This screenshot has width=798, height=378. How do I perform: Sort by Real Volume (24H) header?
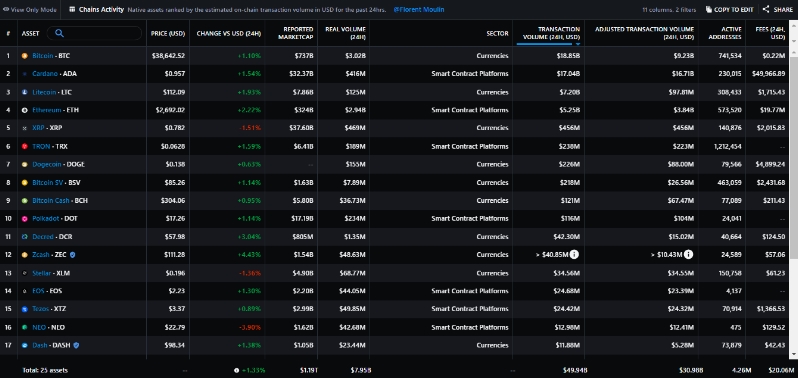click(x=346, y=33)
